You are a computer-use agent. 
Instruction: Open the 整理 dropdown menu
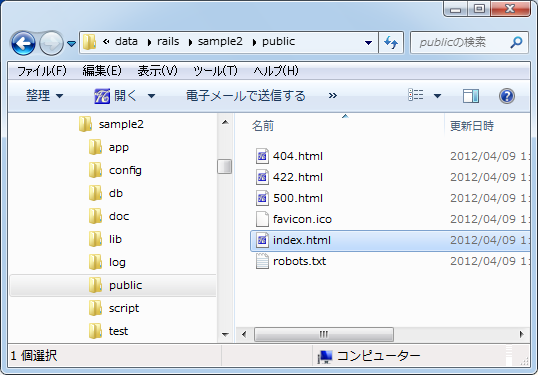pyautogui.click(x=45, y=95)
